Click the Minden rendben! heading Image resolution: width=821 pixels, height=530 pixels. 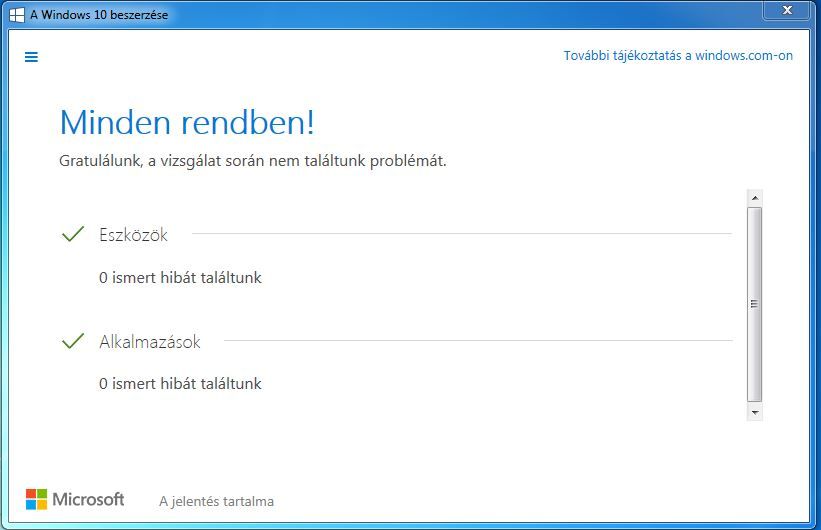coord(187,122)
